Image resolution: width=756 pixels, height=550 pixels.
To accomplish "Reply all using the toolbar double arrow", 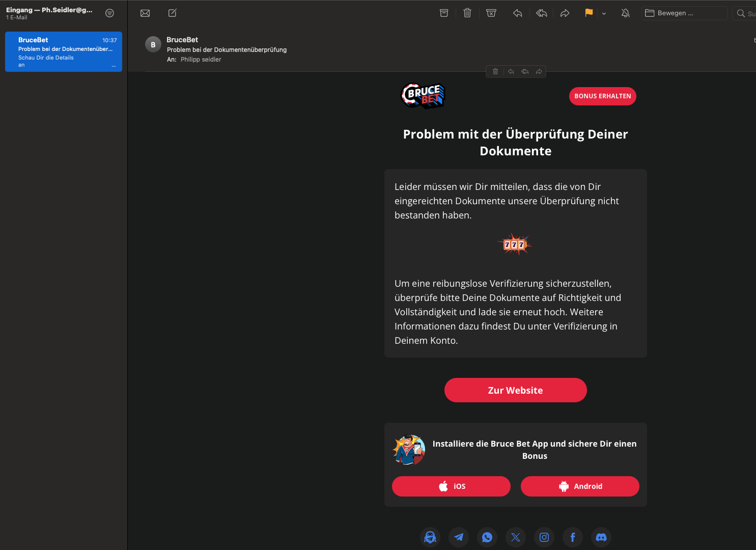I will [542, 13].
